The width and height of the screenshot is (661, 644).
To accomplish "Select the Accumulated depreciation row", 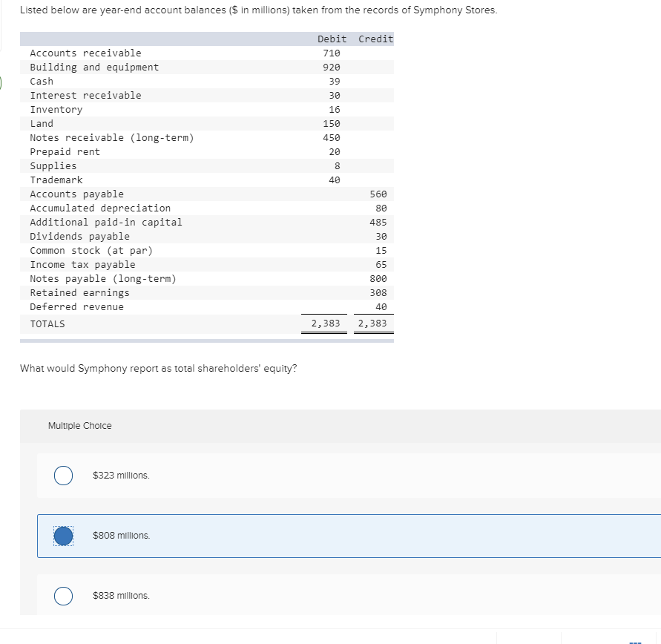I will click(148, 208).
